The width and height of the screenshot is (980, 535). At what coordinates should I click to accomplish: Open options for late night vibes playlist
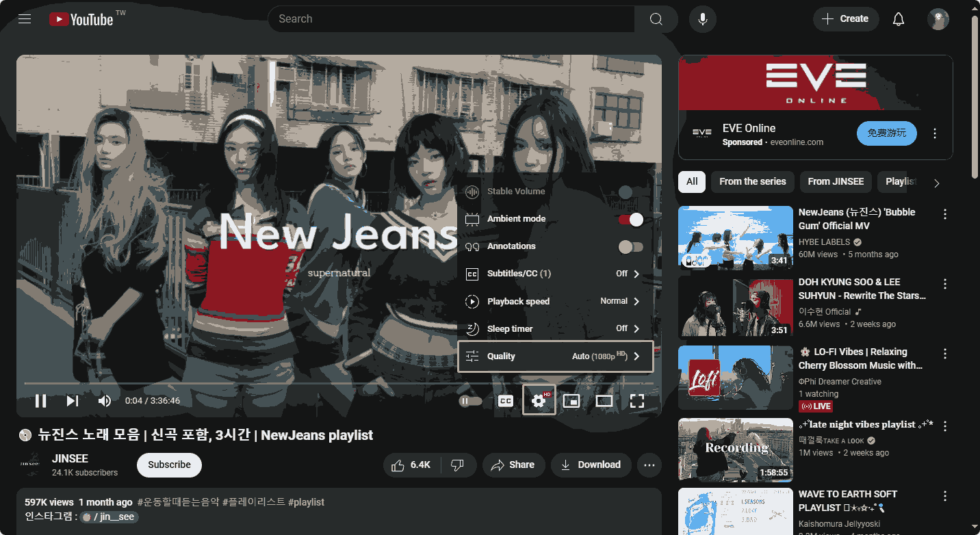pos(945,426)
